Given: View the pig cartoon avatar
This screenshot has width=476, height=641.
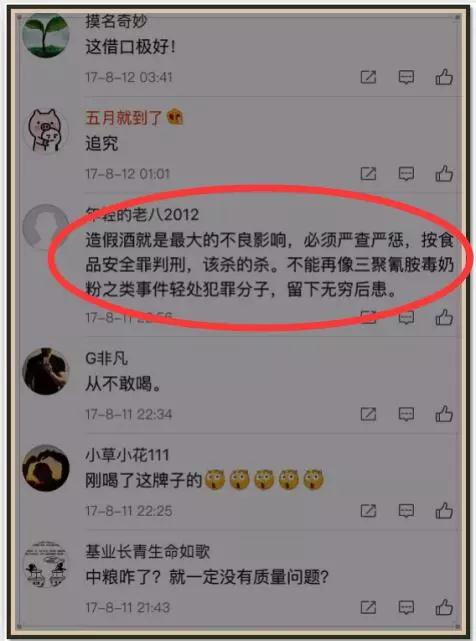Looking at the screenshot, I should (x=45, y=131).
